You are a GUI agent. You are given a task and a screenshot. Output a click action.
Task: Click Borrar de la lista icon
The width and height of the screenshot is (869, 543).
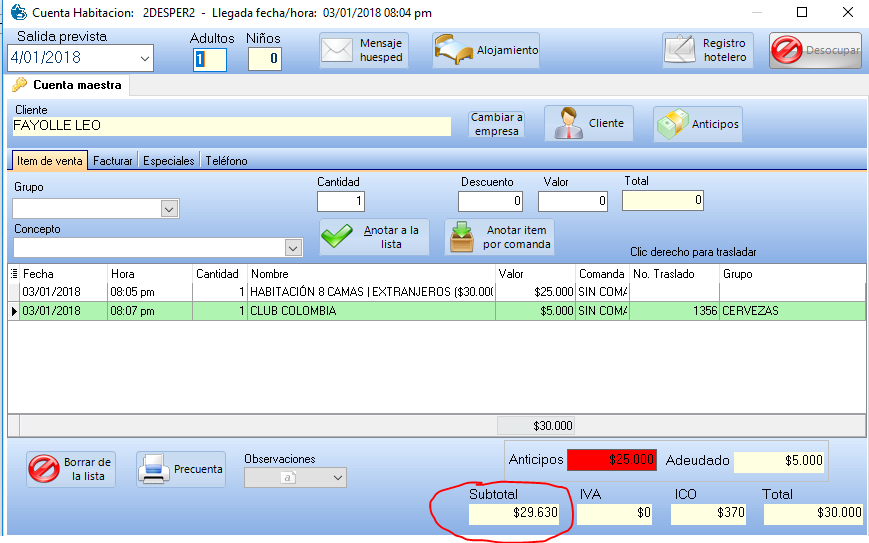click(x=44, y=469)
